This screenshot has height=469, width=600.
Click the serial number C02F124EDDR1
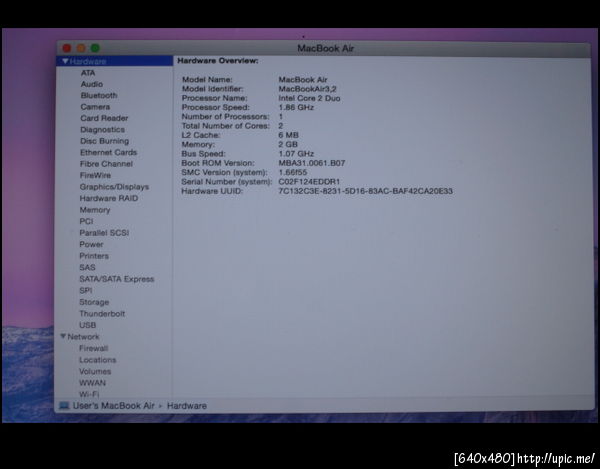click(309, 181)
